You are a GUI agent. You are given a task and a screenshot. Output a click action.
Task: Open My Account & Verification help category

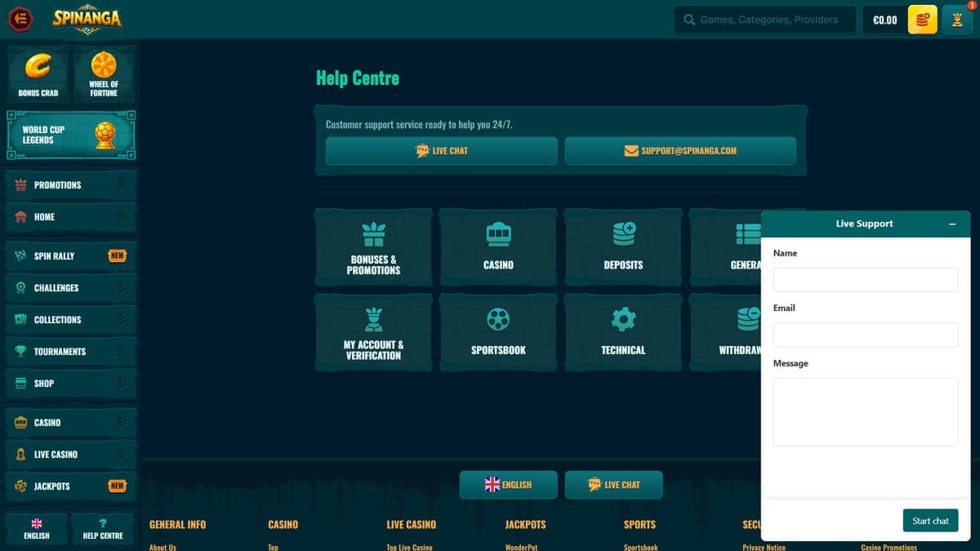373,332
